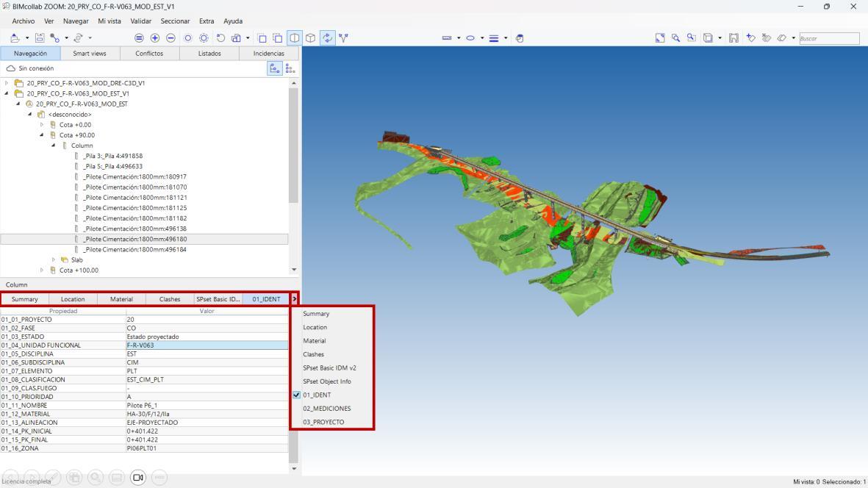Click the property tabs overflow arrow
868x488 pixels.
294,299
